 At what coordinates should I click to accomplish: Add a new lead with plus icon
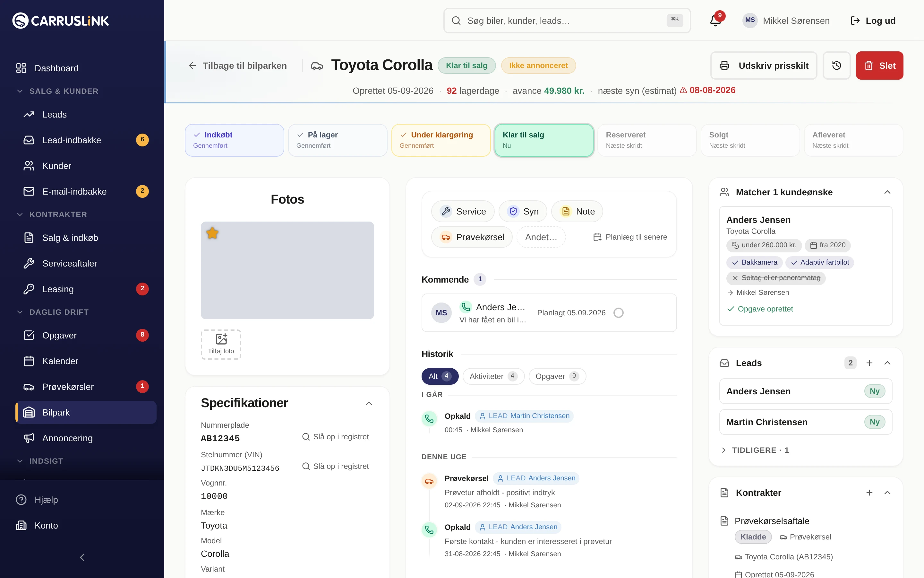pos(869,363)
